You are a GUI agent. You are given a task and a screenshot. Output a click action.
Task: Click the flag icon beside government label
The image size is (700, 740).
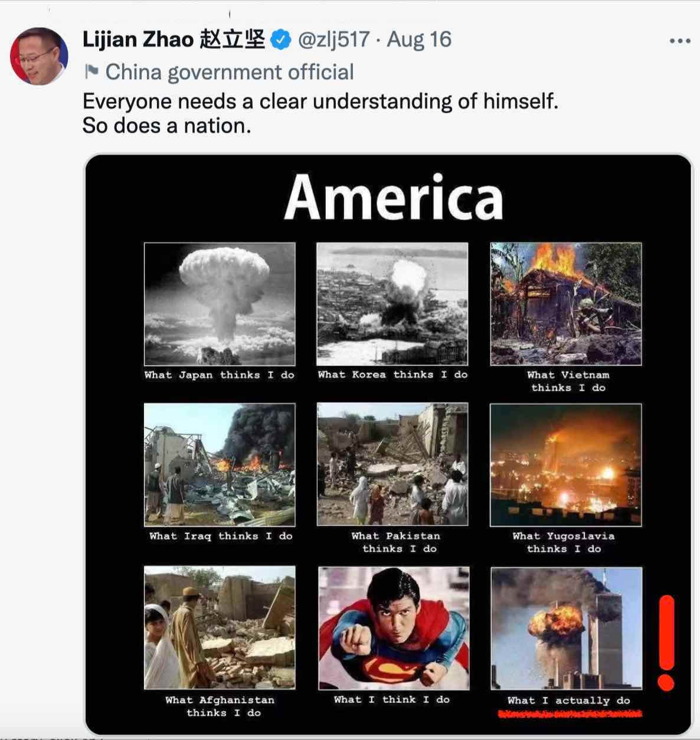91,72
